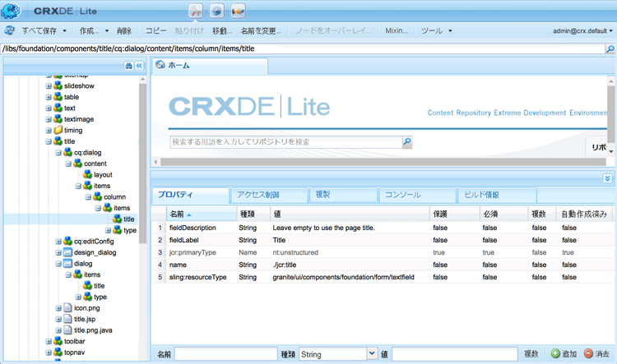This screenshot has height=364, width=617.
Task: Select the type node under column items
Action: point(130,230)
